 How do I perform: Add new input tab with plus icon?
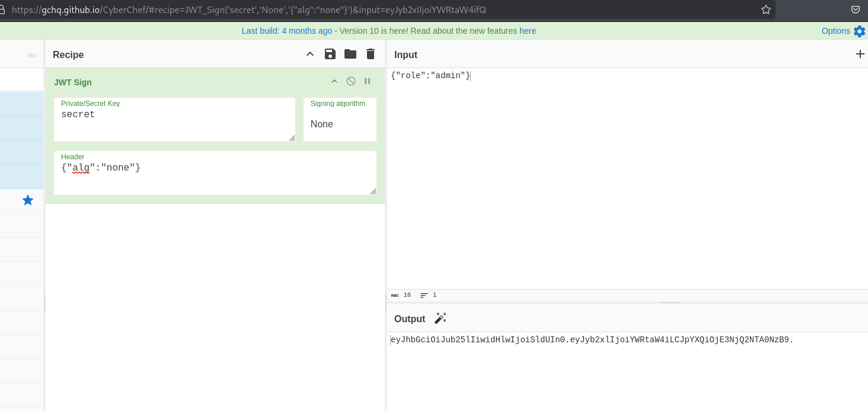point(860,54)
